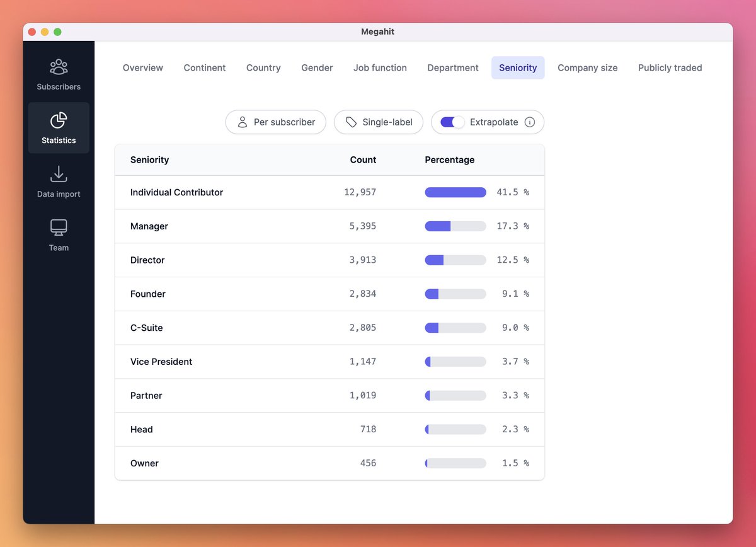Click the Manager percentage bar
The image size is (756, 547).
(x=455, y=226)
